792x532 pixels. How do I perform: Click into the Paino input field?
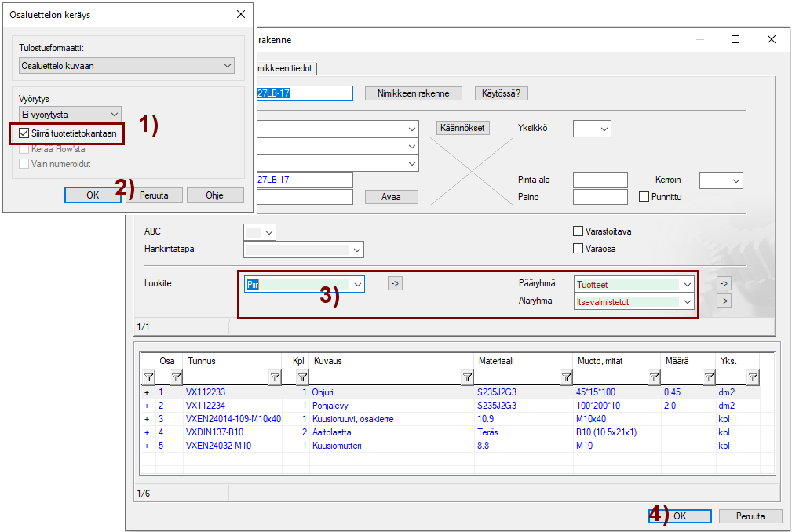point(600,197)
